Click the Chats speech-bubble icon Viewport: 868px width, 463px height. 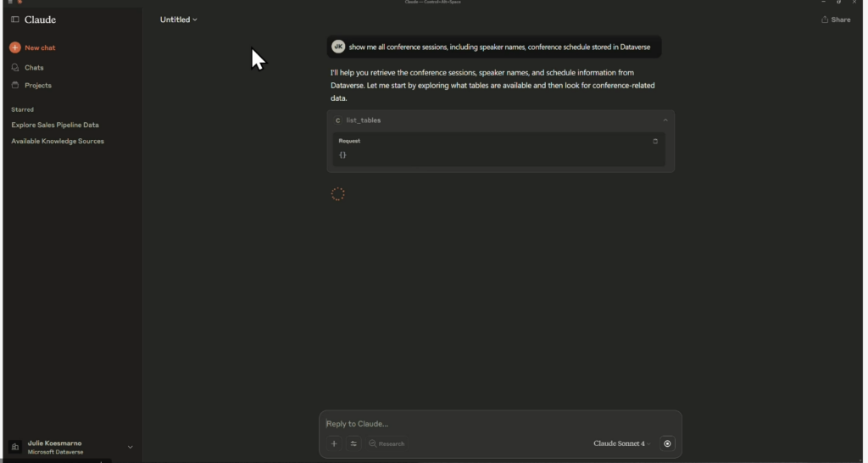point(15,68)
